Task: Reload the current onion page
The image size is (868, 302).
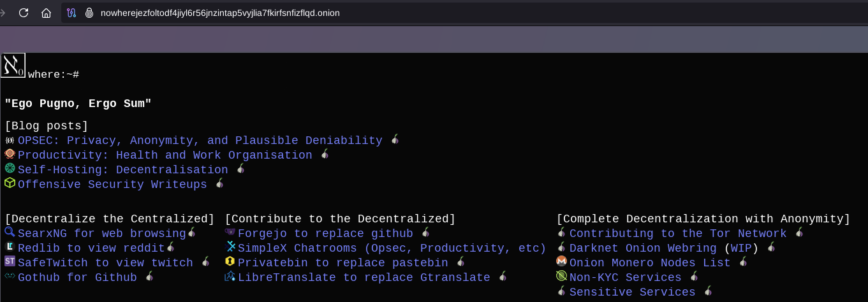Action: click(24, 13)
